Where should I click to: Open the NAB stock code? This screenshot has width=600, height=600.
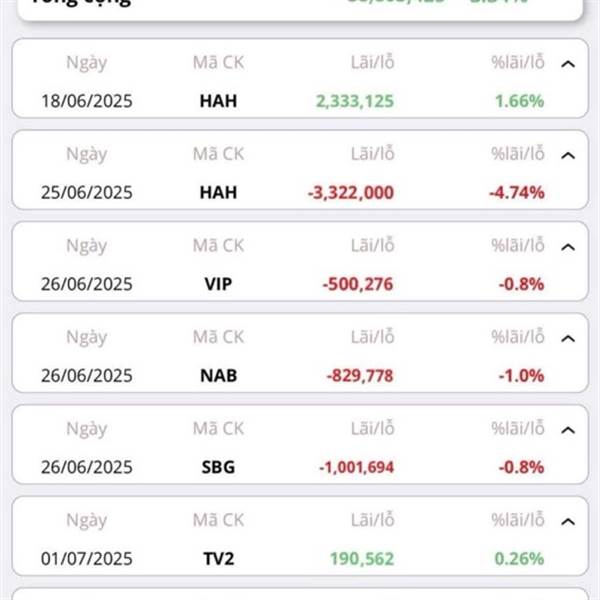(218, 375)
